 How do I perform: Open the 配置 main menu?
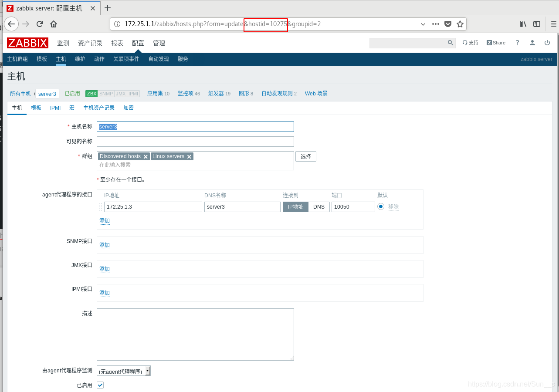(138, 43)
